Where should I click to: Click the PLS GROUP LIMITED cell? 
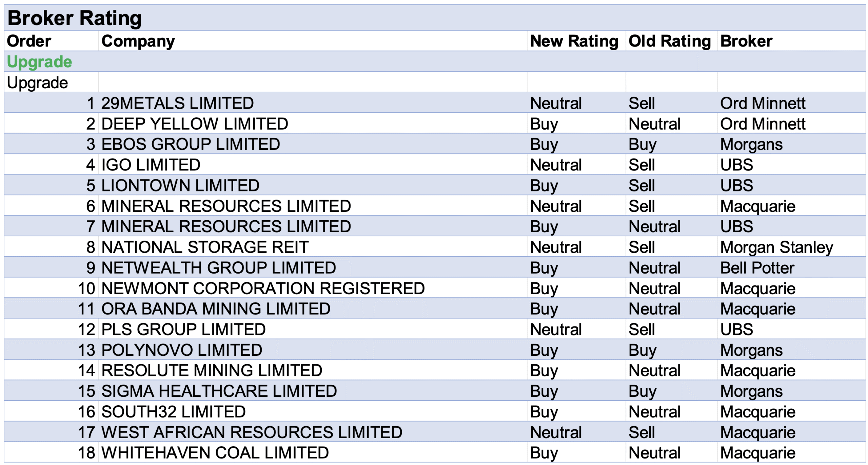coord(183,330)
